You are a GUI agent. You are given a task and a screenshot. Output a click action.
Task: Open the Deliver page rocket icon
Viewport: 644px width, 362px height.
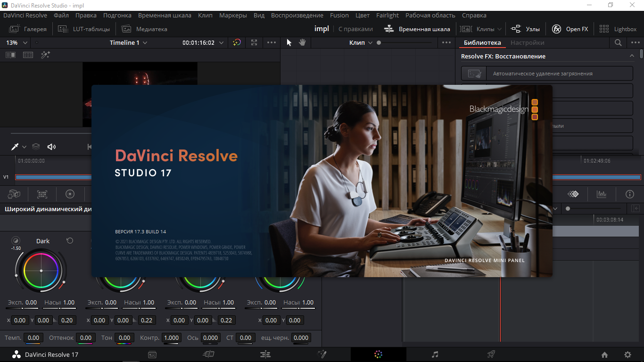(491, 354)
